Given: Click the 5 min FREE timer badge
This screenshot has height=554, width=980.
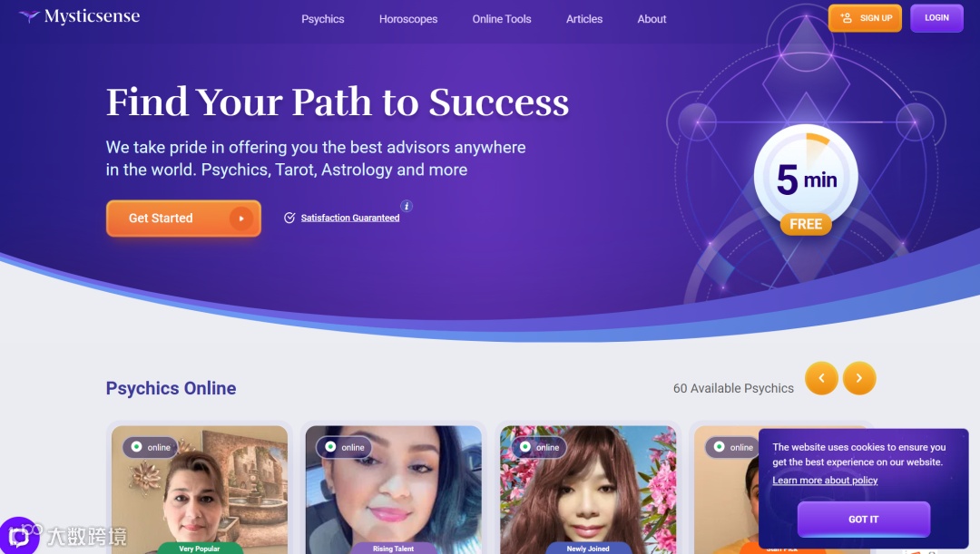Looking at the screenshot, I should coord(806,180).
